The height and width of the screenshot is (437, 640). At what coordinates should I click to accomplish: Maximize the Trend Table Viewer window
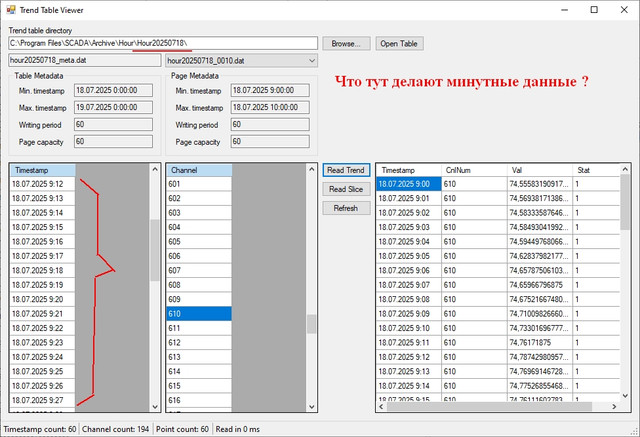coord(594,10)
